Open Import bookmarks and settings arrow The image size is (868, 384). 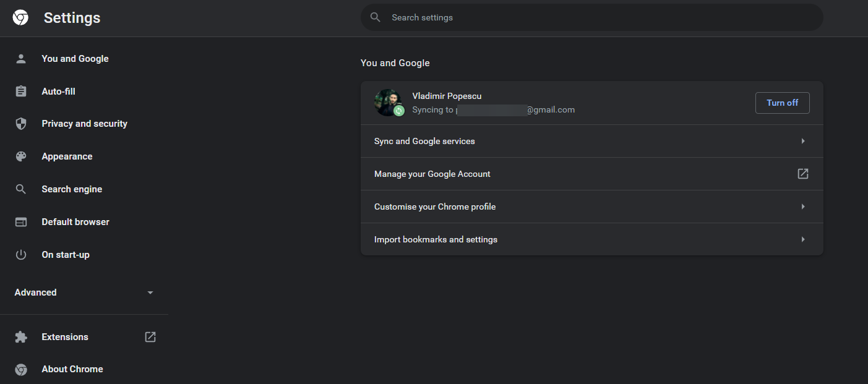click(x=803, y=239)
